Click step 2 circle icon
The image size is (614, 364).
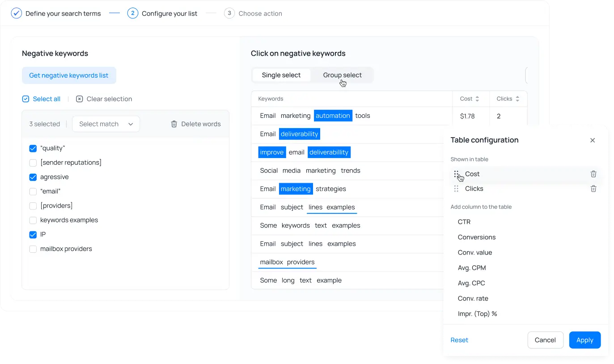(x=132, y=13)
